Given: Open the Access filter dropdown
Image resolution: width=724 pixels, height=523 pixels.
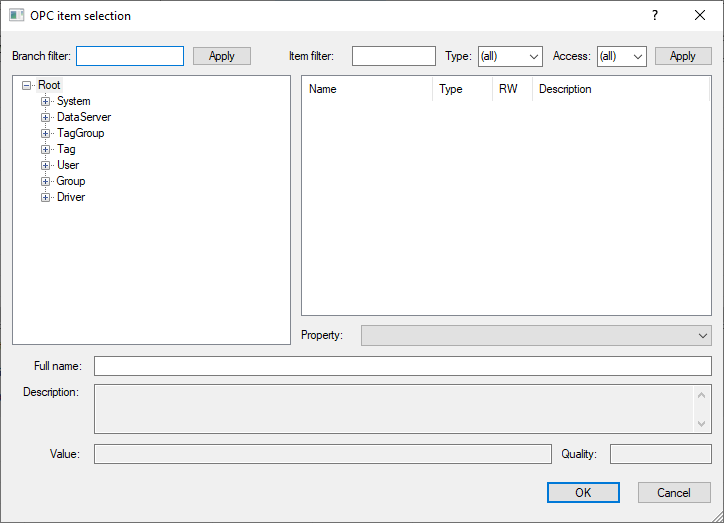Looking at the screenshot, I should (621, 56).
